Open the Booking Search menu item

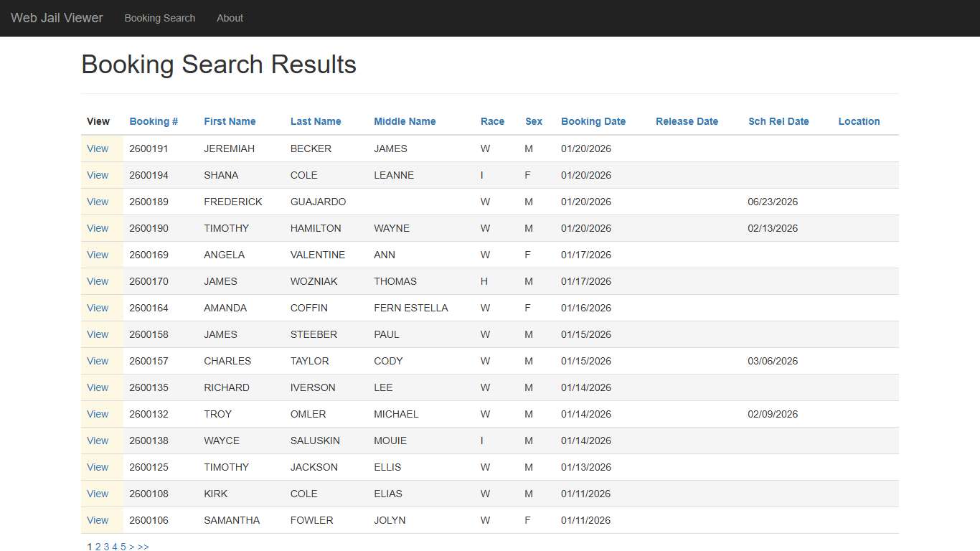pyautogui.click(x=159, y=18)
